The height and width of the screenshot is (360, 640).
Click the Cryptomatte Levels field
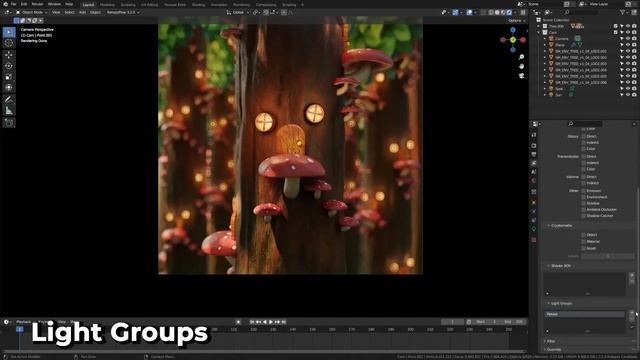pos(608,256)
